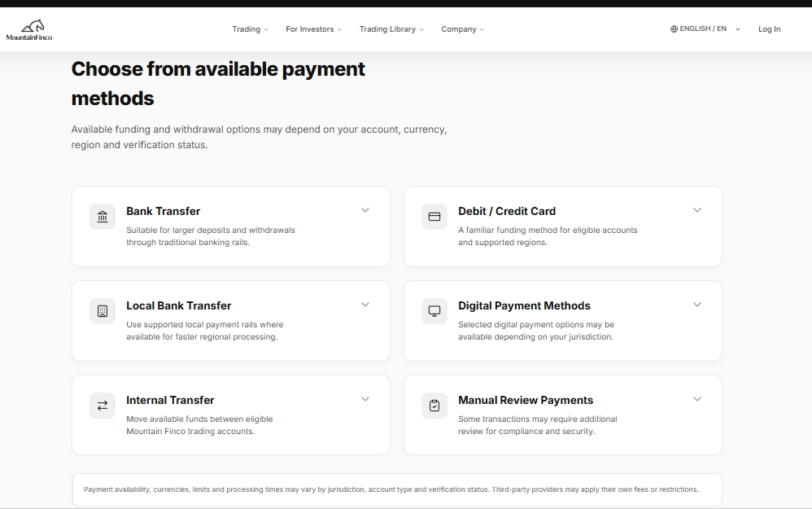Click the Digital Payment Methods monitor icon
Viewport: 812px width, 509px height.
(x=434, y=311)
